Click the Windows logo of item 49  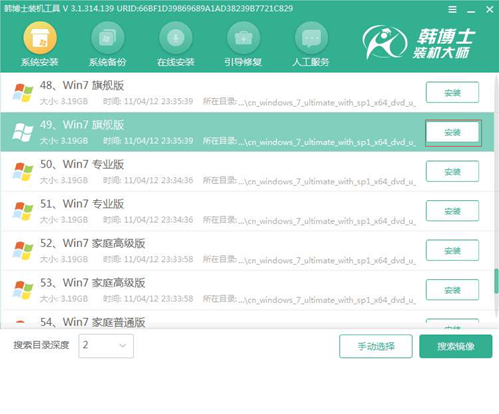coord(23,132)
